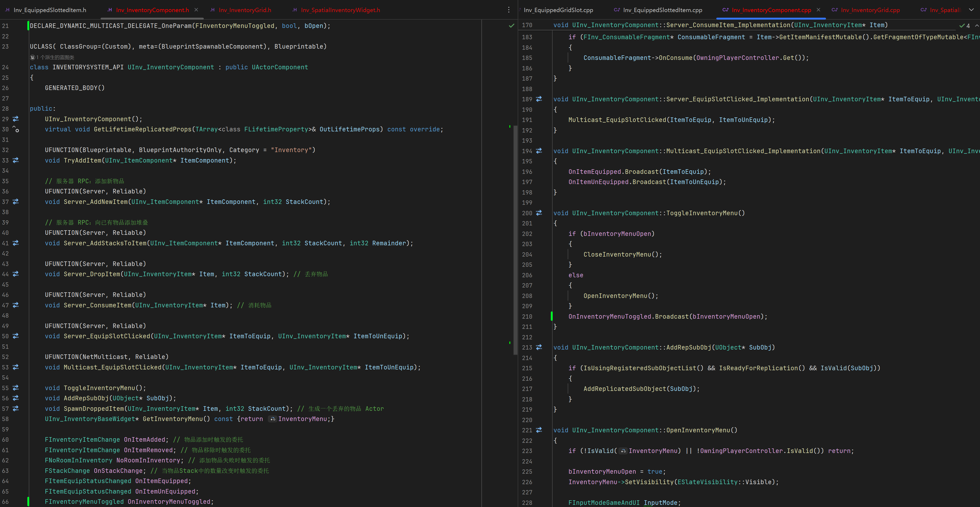Image resolution: width=980 pixels, height=507 pixels.
Task: Open the Inv_SpatialInventoryWidget.h tab
Action: pos(340,10)
